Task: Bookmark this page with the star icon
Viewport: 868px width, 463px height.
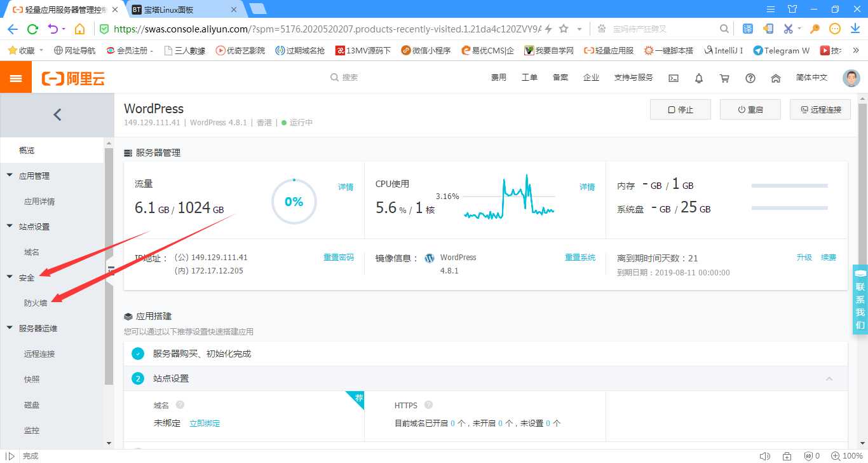Action: tap(563, 29)
